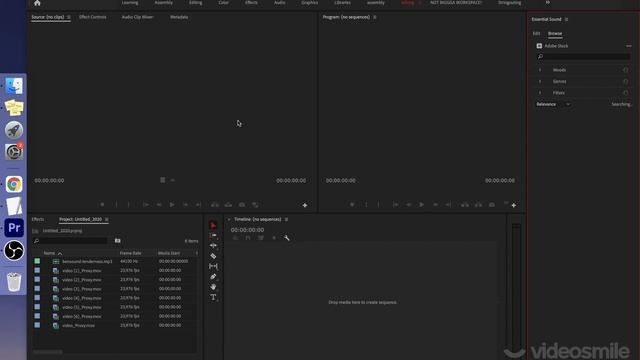Open Source panel menu icon
This screenshot has height=360, width=640.
69,17
